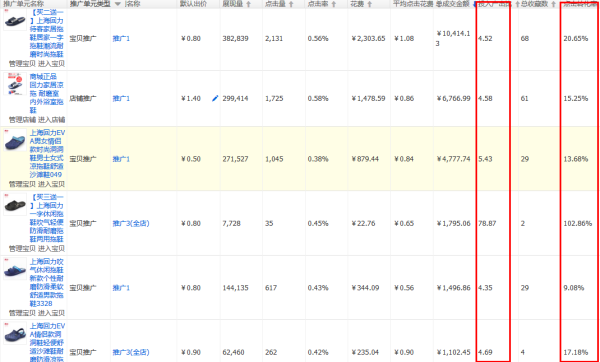Open the 商城正品 回力家居凉拖 title link

coord(47,93)
